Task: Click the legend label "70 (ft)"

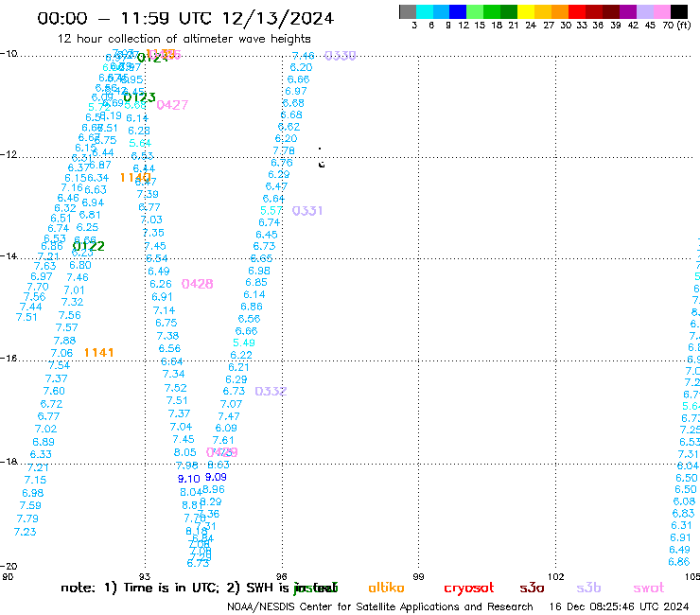Action: (676, 25)
